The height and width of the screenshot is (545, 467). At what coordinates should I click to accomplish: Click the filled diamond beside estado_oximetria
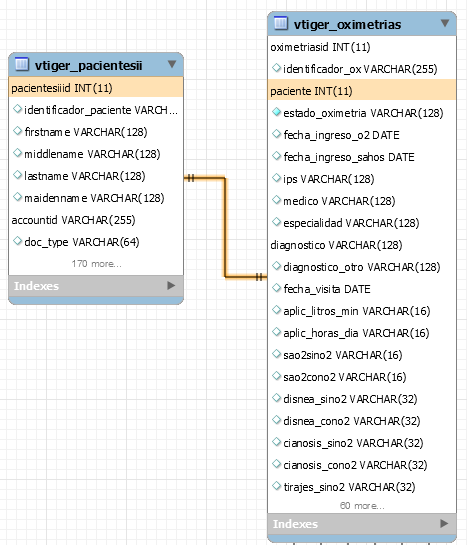[x=276, y=112]
